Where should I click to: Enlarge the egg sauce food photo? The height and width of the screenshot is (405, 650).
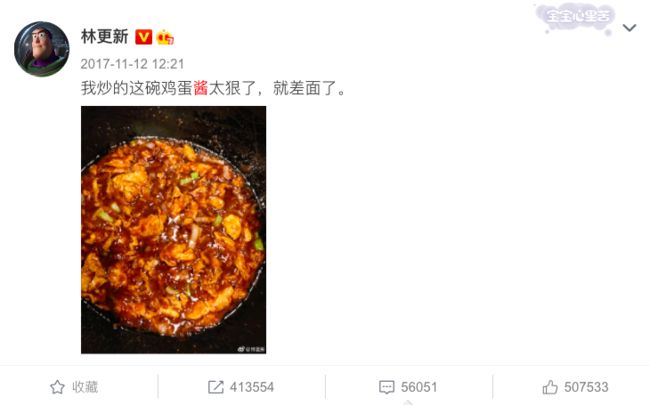(173, 230)
